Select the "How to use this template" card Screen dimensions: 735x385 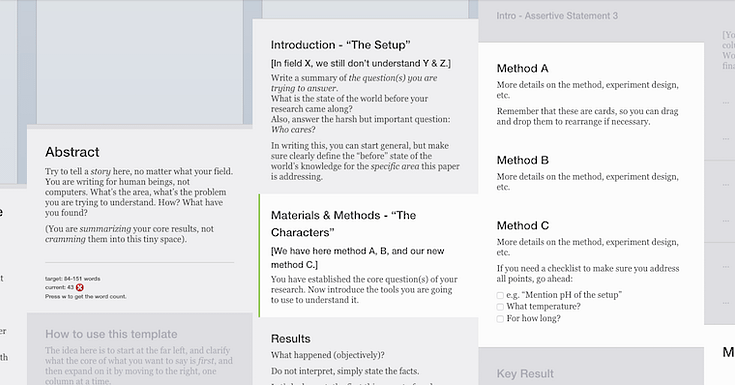(x=140, y=349)
